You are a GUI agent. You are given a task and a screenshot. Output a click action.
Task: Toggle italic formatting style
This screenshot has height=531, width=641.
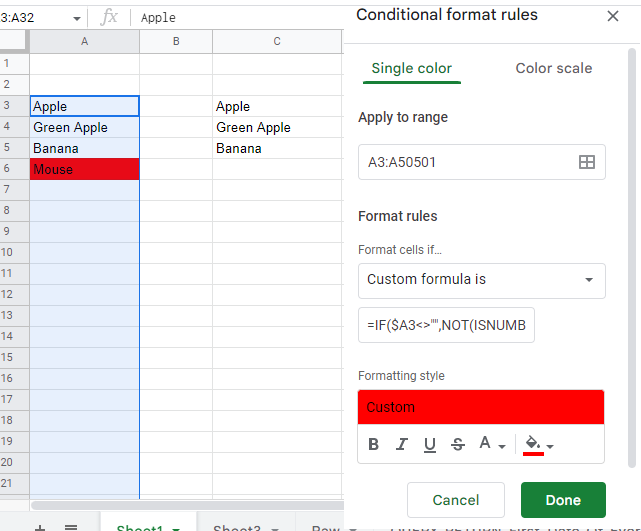[401, 444]
